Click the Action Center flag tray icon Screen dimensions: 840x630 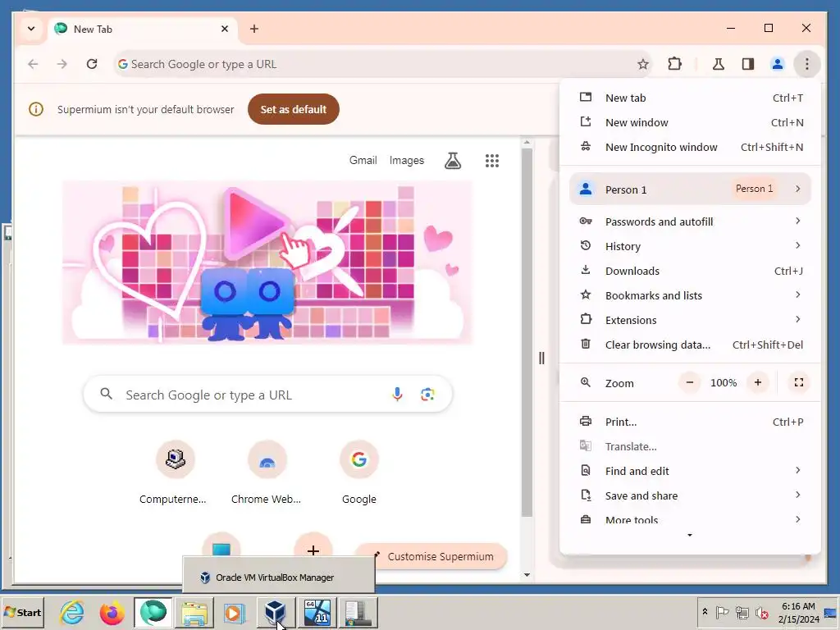(723, 612)
